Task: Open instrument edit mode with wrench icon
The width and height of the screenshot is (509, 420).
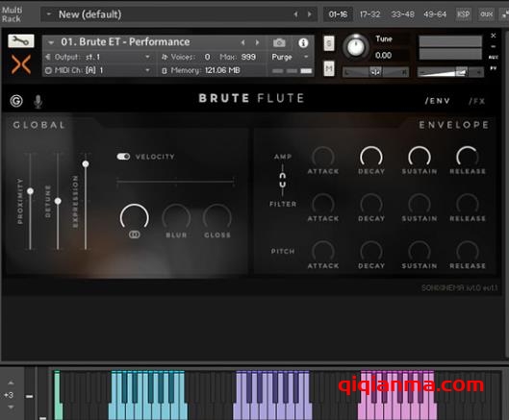Action: tap(21, 40)
